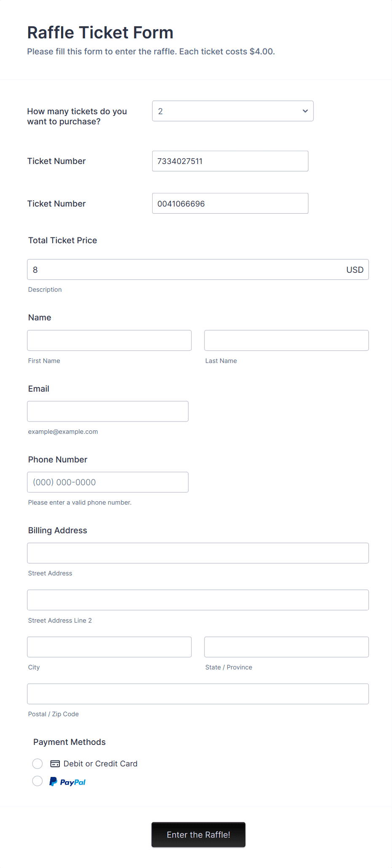
Task: Click the dropdown chevron arrow on ticket quantity
Action: [x=304, y=111]
